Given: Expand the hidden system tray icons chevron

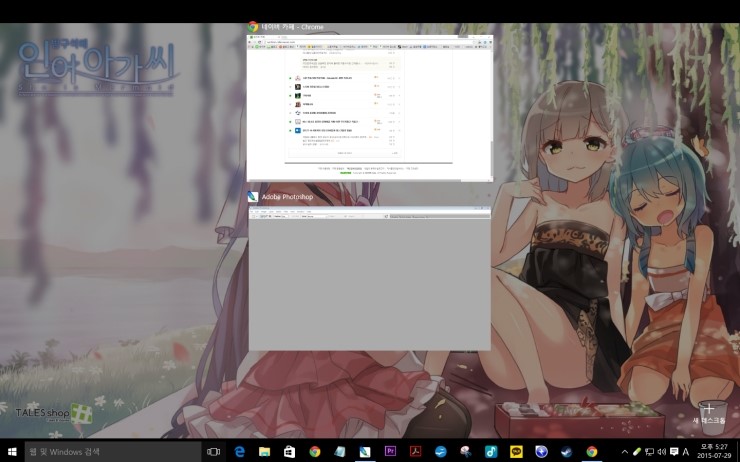Looking at the screenshot, I should [625, 452].
